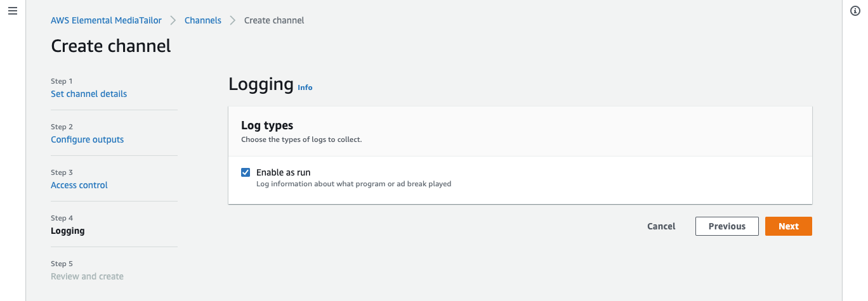Viewport: 868px width, 301px height.
Task: Select the Review and create step
Action: point(88,276)
